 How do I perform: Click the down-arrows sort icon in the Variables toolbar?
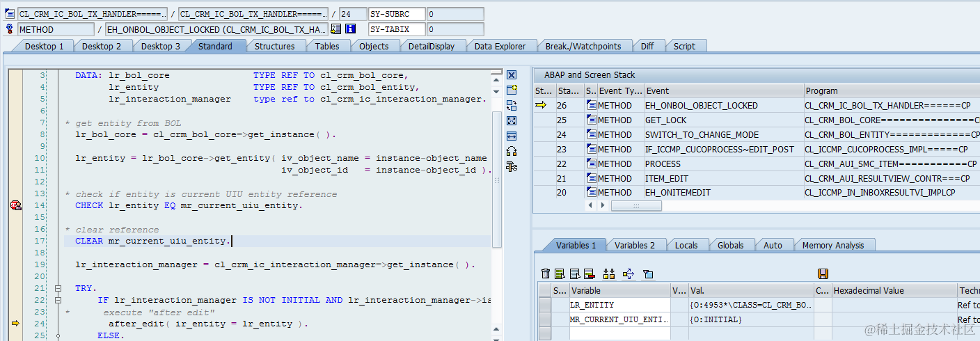click(609, 274)
